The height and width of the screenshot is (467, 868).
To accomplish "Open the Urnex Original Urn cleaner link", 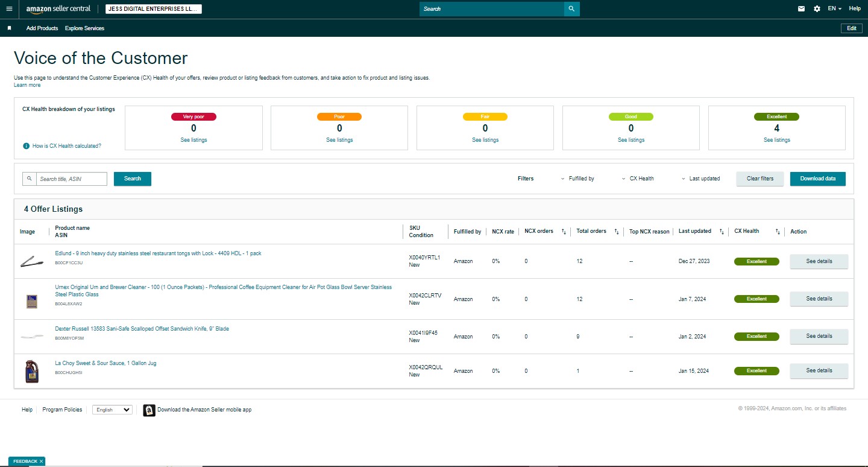I will click(223, 291).
